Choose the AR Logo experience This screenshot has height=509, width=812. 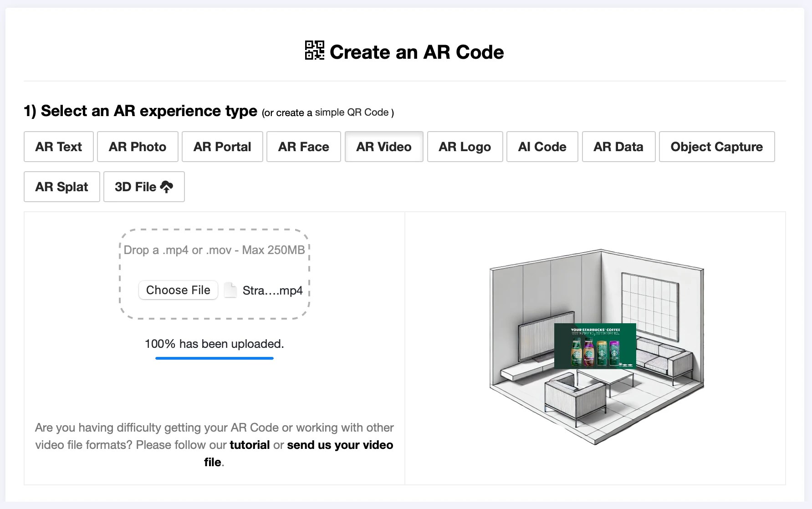465,147
